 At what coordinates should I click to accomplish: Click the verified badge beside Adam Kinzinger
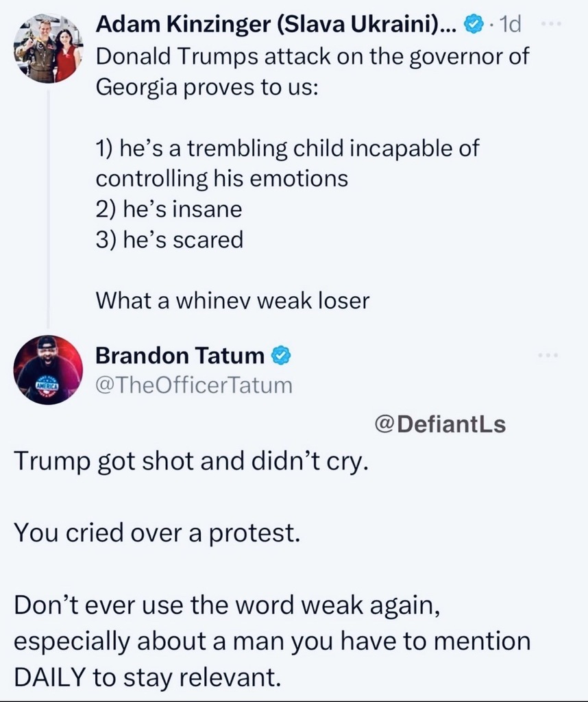click(x=474, y=25)
